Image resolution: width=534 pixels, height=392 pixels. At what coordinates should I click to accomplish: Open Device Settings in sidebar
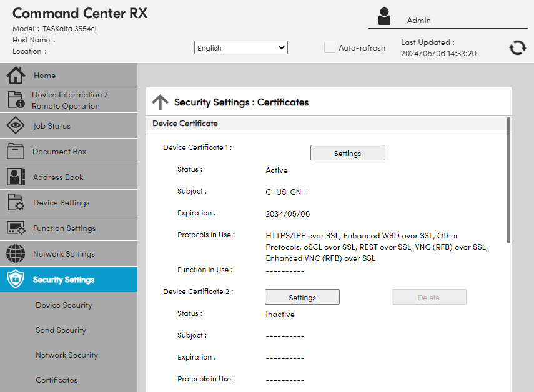[x=69, y=202]
